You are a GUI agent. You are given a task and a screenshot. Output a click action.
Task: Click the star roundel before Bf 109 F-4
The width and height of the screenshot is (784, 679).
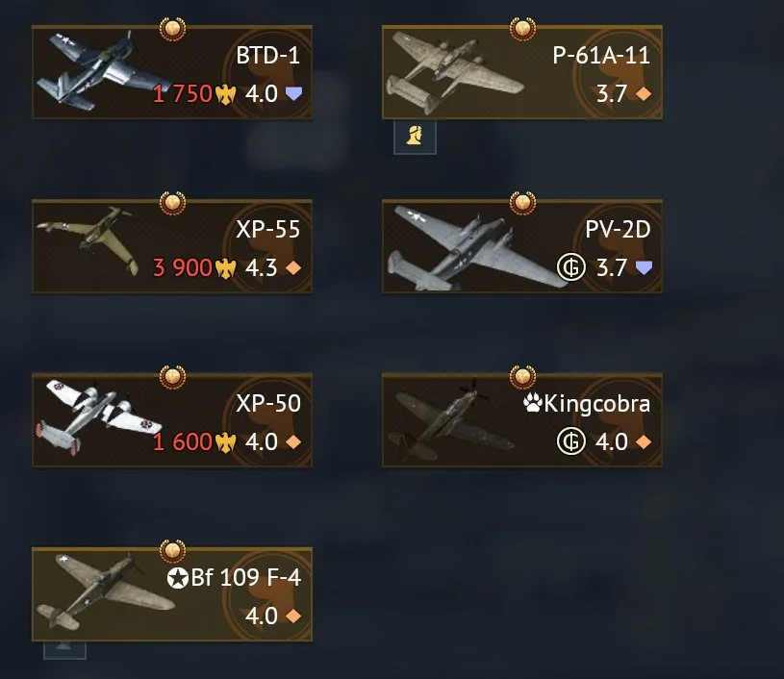pos(178,578)
